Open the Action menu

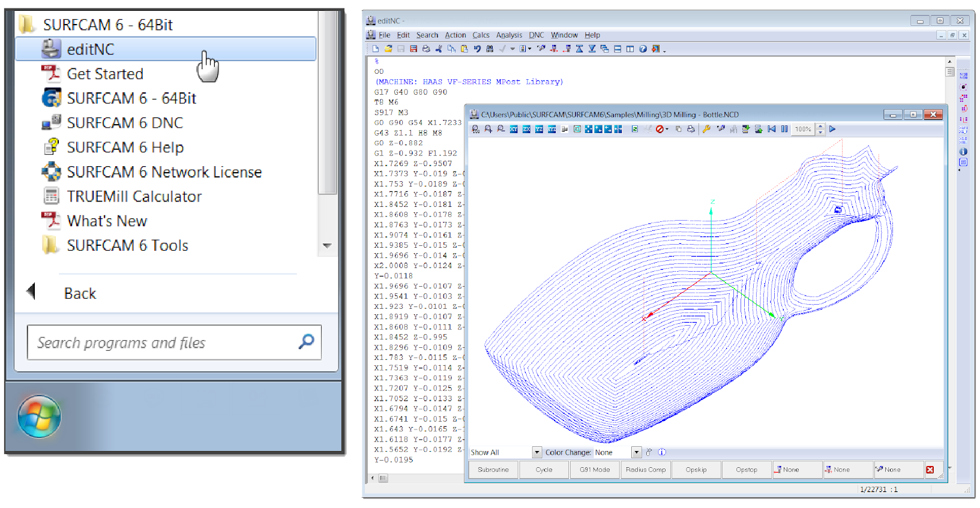click(455, 35)
